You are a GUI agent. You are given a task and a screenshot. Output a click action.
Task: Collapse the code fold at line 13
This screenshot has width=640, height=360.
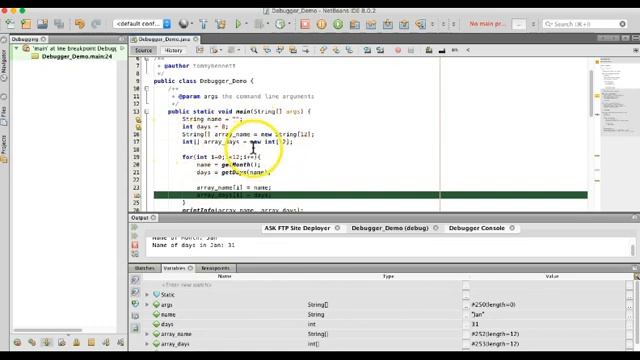point(147,111)
